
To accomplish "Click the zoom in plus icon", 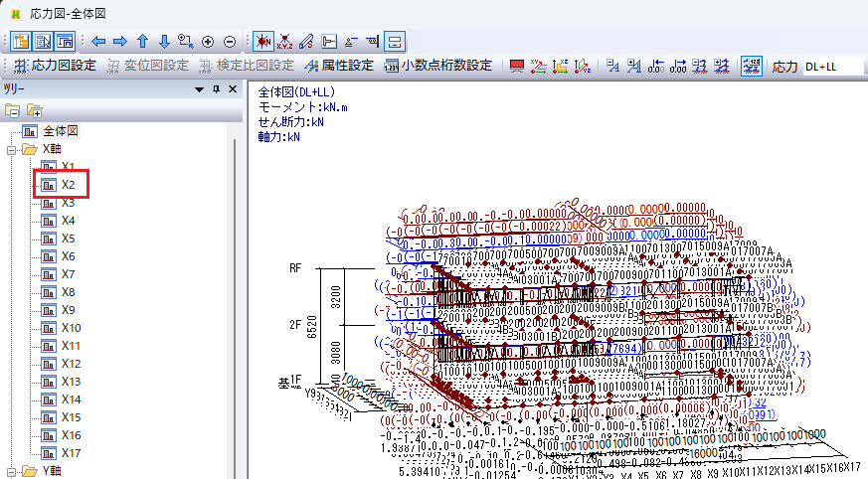I will point(208,42).
